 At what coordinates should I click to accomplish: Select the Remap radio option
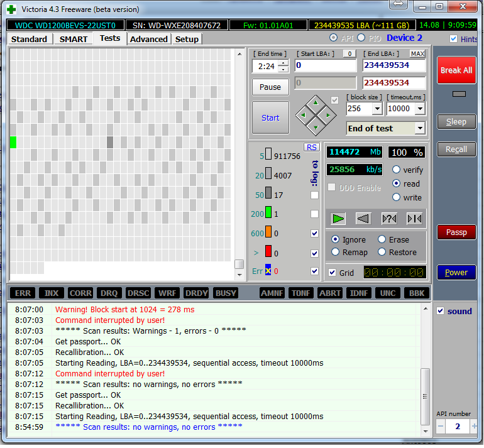pyautogui.click(x=335, y=252)
